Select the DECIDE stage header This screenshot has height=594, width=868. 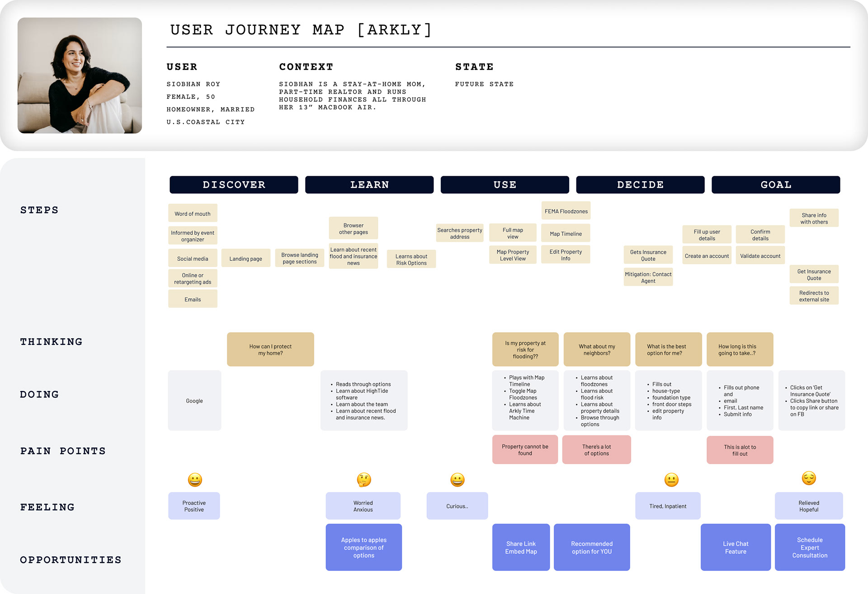[x=640, y=184]
